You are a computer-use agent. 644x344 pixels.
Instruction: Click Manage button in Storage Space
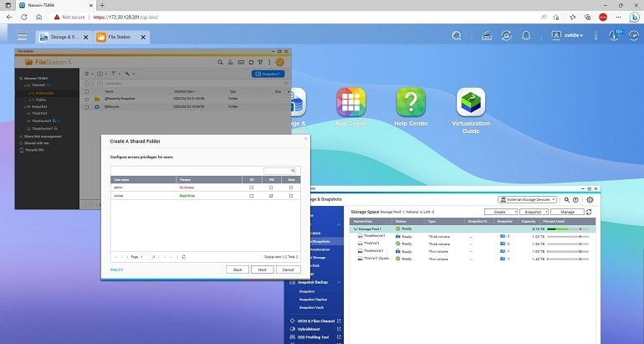[x=567, y=212]
